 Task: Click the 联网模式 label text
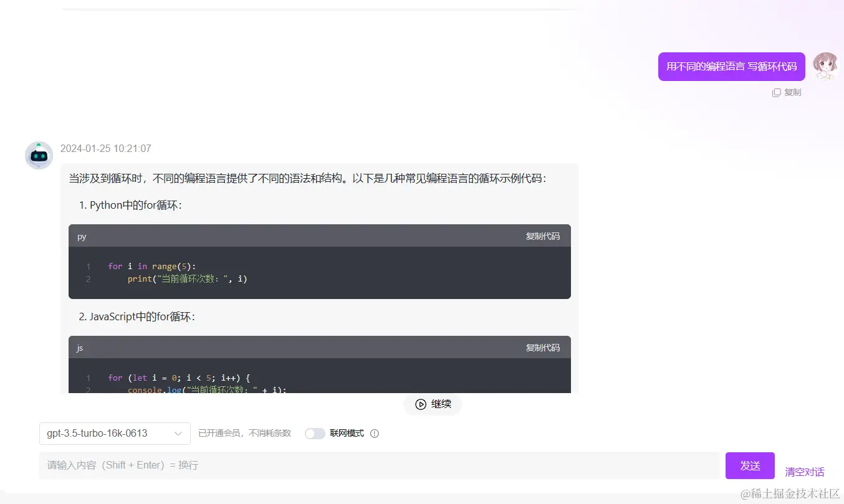click(347, 434)
